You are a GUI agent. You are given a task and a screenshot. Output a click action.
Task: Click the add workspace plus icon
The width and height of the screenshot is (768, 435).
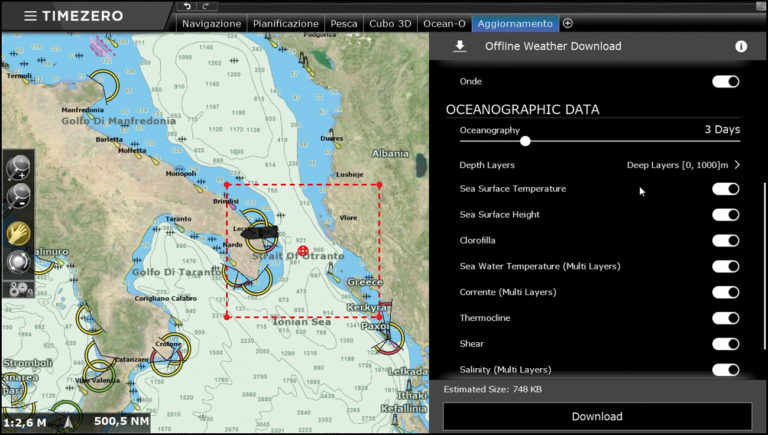568,23
